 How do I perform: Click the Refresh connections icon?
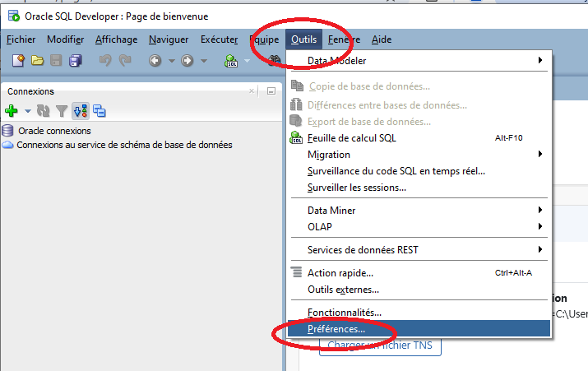(x=43, y=111)
